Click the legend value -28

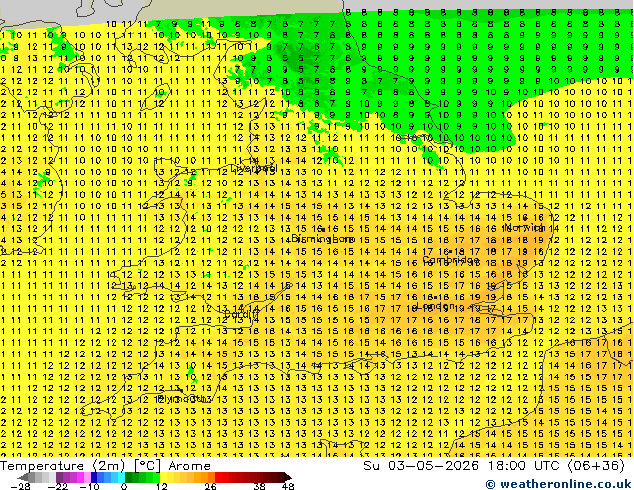coord(20,486)
